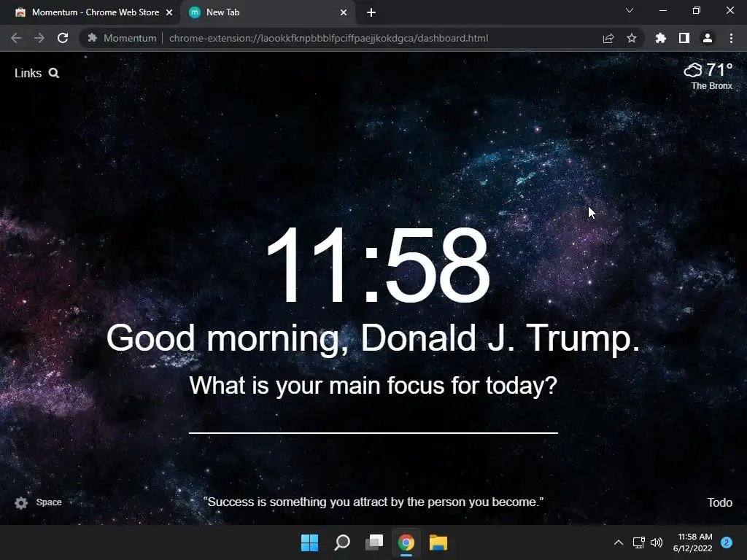Go forward in browser history
This screenshot has height=560, width=747.
tap(39, 38)
